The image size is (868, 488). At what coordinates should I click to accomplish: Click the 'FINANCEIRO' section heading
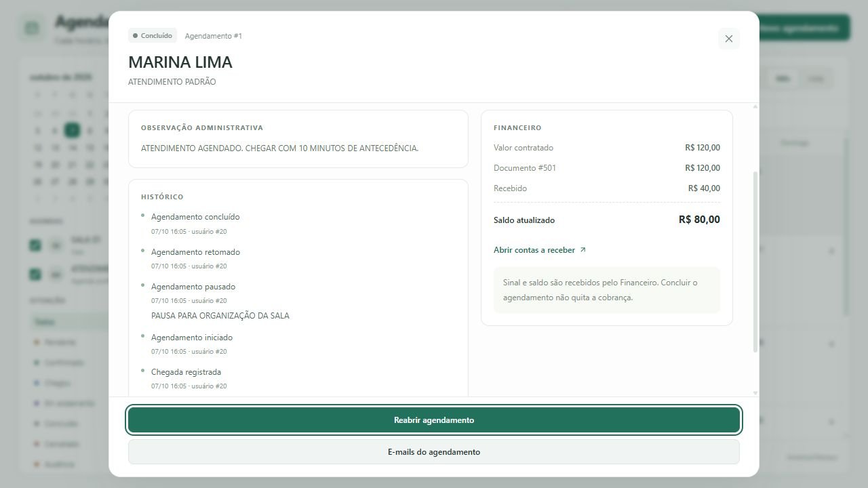coord(517,128)
